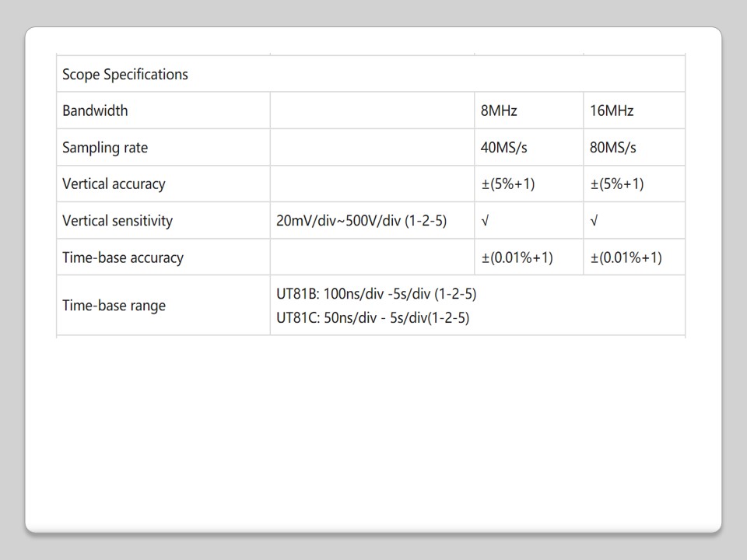The image size is (747, 560).
Task: Click the 8MHz bandwidth value
Action: [x=499, y=110]
